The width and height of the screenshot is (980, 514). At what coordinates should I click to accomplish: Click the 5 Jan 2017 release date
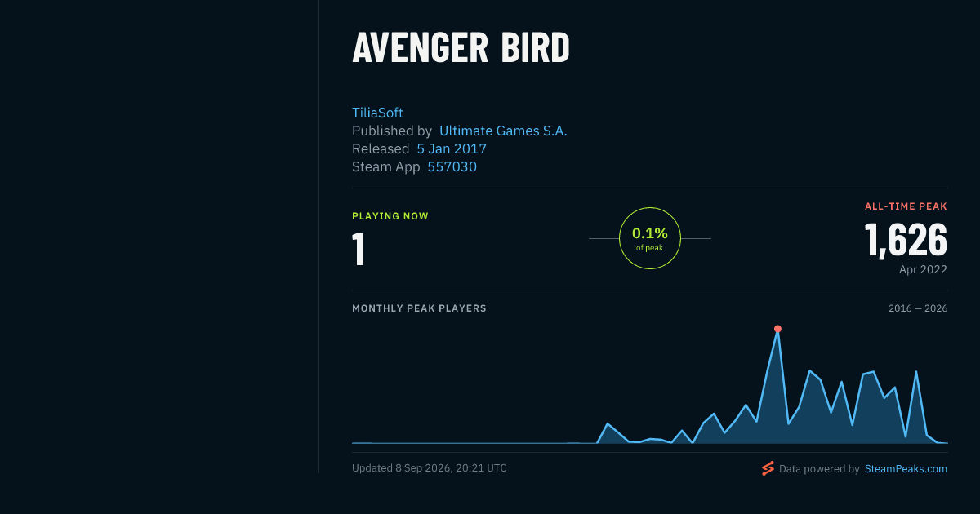point(452,148)
